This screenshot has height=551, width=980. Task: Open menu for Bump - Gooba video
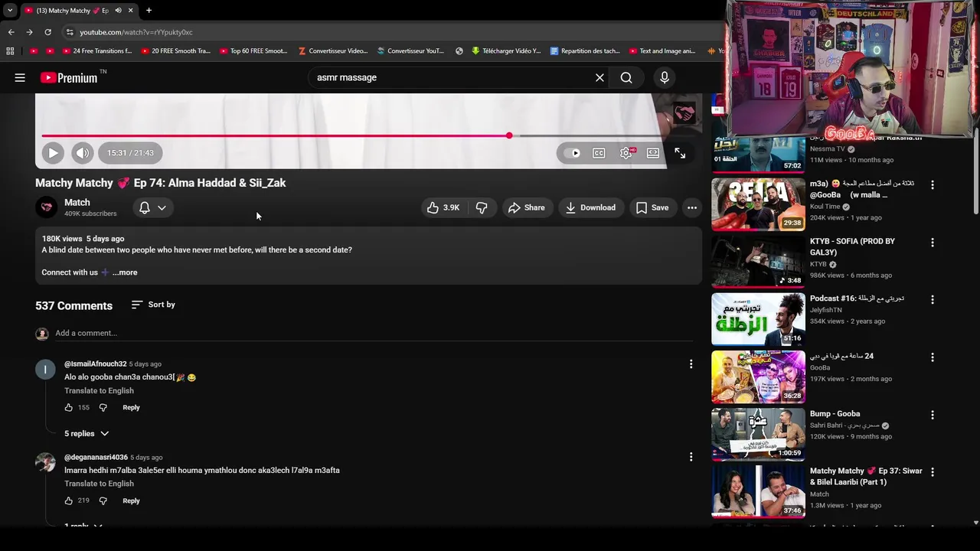(x=932, y=415)
